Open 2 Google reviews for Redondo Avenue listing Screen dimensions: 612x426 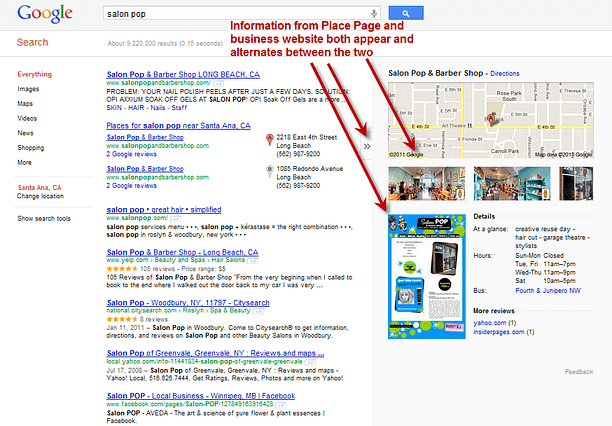[x=132, y=186]
